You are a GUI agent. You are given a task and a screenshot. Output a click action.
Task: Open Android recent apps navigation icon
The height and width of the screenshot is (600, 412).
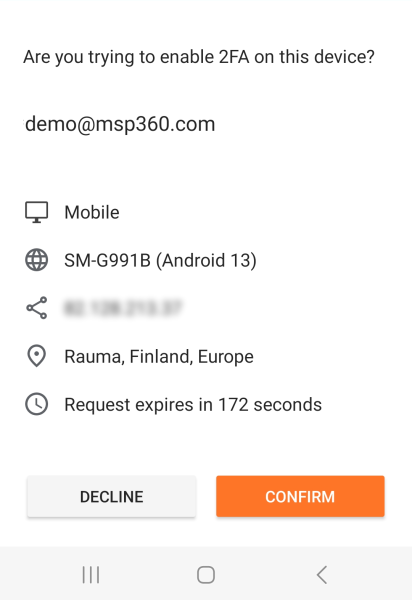(91, 575)
